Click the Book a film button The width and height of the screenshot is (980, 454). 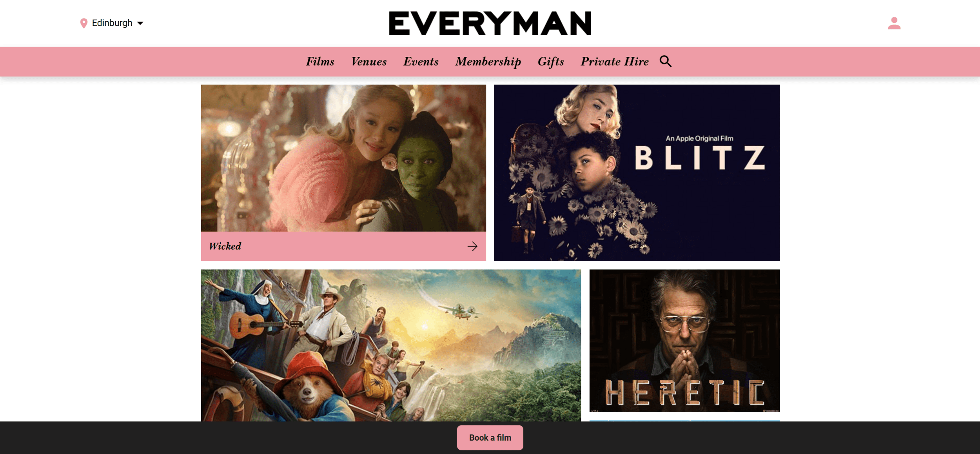490,438
